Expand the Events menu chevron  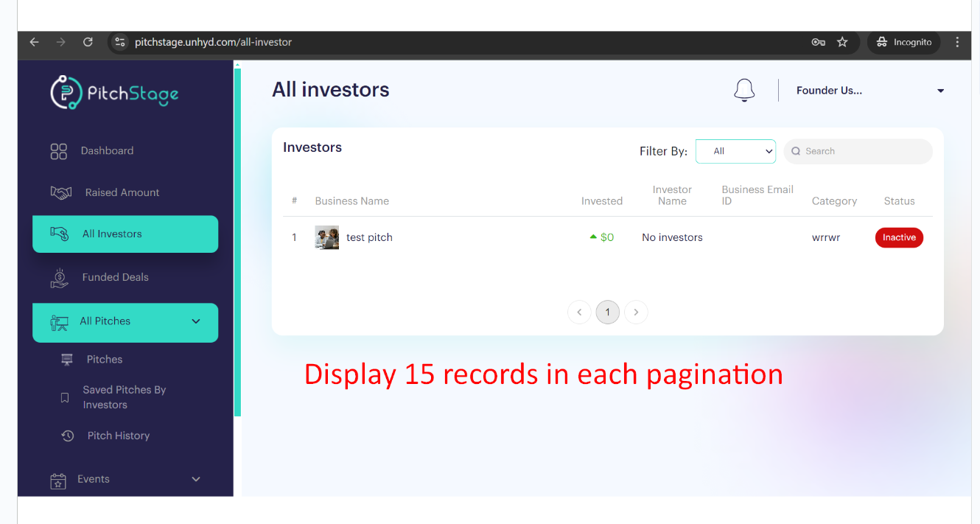click(x=196, y=479)
